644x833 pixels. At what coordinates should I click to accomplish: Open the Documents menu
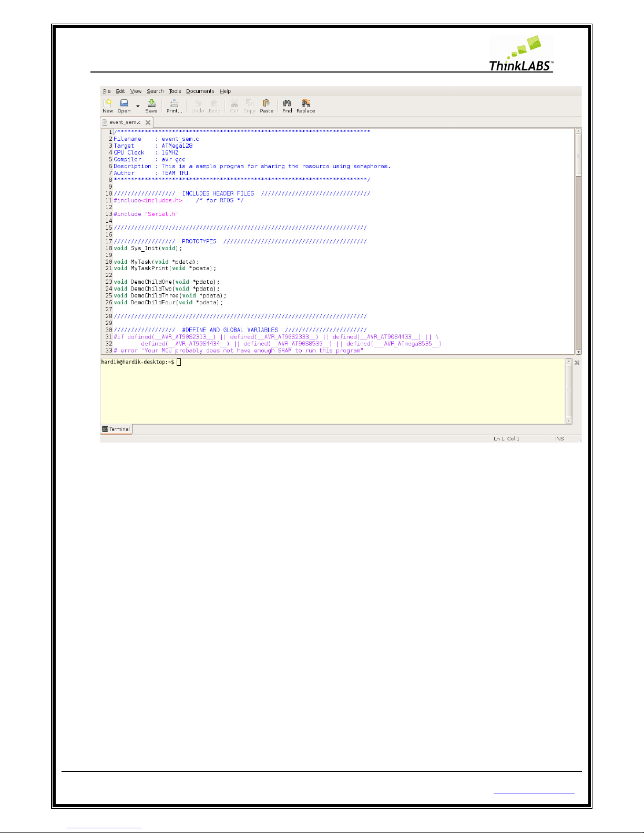coord(200,91)
